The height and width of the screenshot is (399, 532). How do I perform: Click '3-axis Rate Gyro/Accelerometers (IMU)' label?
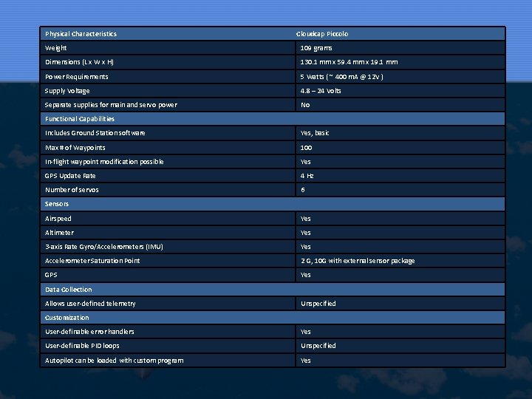(104, 247)
